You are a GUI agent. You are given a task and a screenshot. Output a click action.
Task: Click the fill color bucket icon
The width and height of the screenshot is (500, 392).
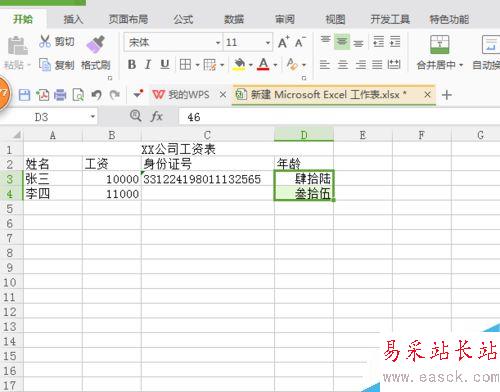[239, 64]
